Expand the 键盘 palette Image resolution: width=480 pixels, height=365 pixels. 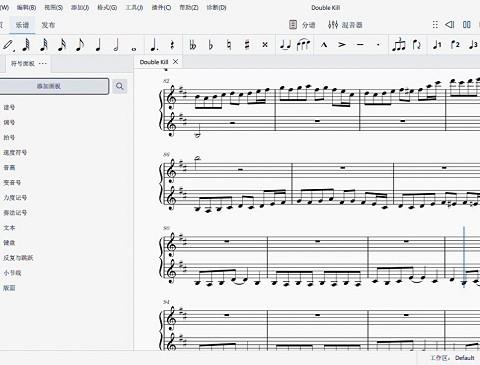tap(9, 243)
